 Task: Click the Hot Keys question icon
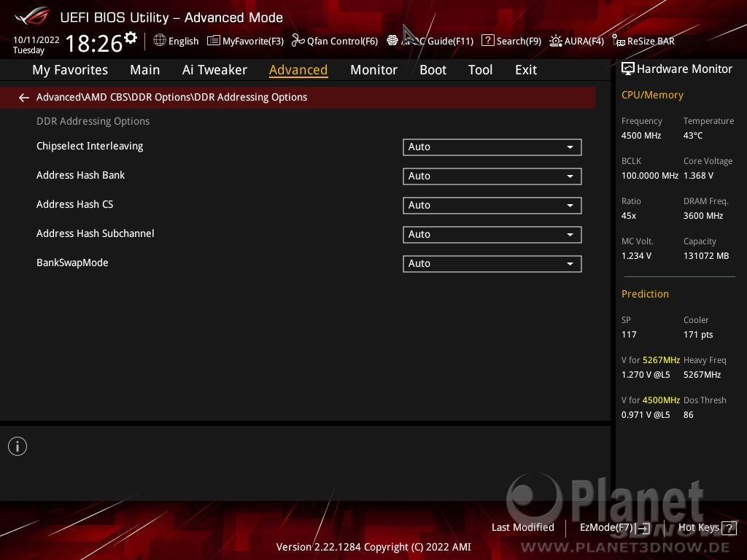tap(729, 528)
